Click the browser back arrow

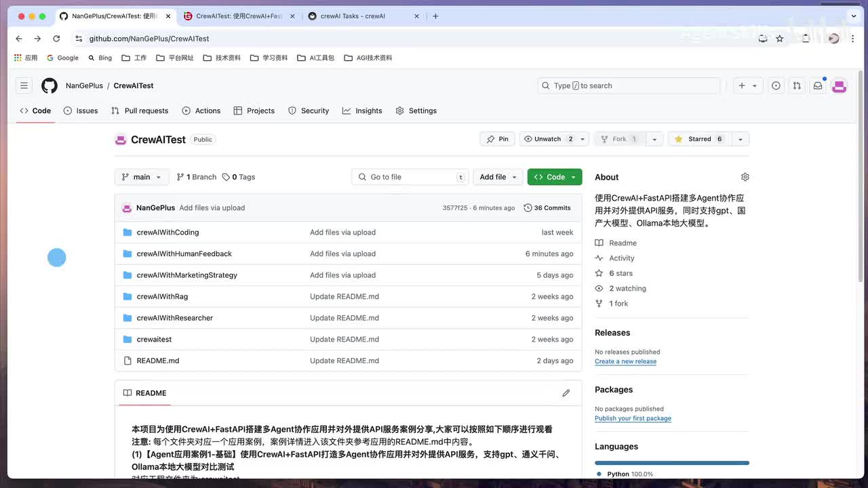tap(19, 39)
